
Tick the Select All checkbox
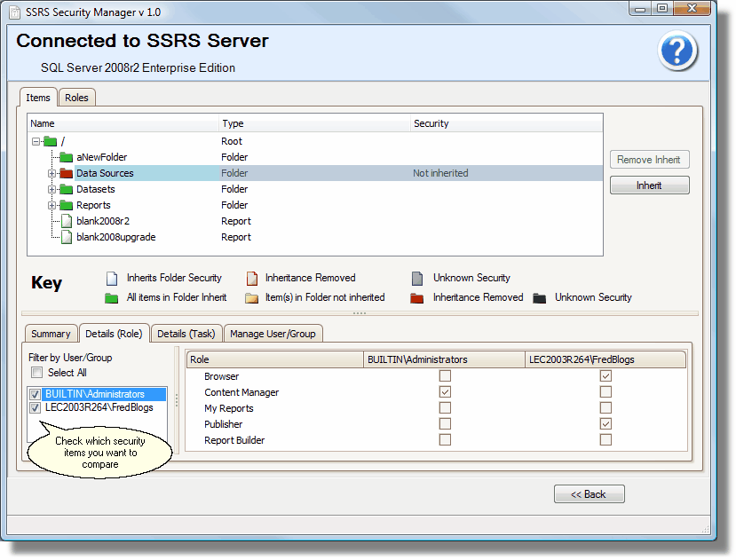(x=36, y=373)
